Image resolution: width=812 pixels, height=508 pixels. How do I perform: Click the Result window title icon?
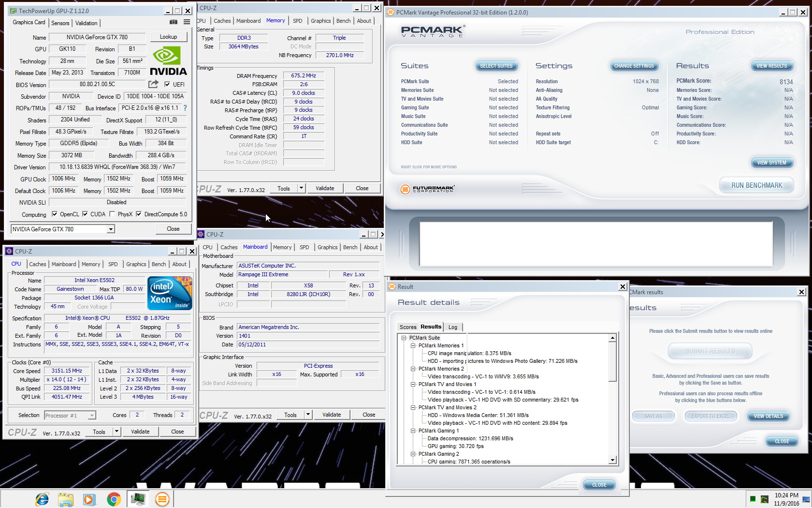point(392,286)
